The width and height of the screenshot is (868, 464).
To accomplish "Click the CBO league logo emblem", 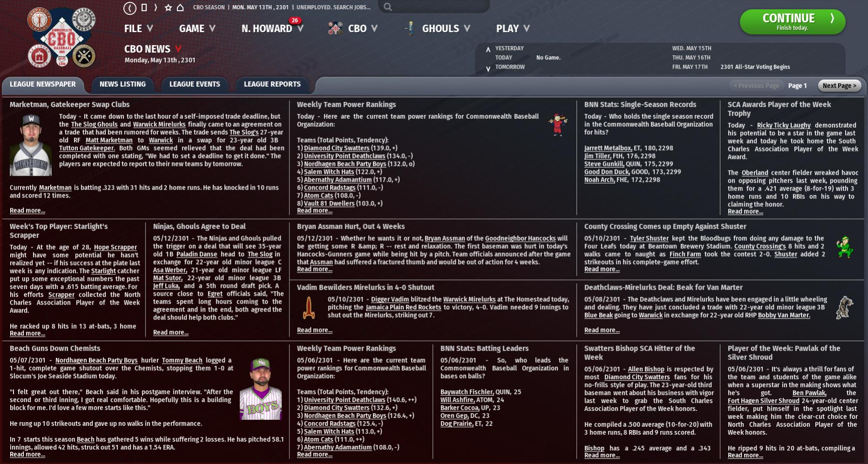I will 62,38.
